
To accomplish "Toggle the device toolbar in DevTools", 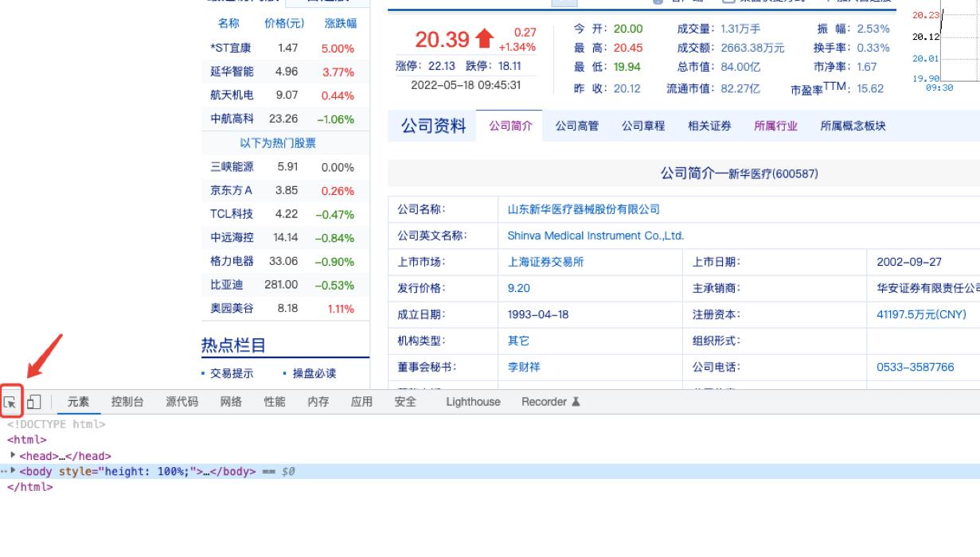I will point(33,403).
